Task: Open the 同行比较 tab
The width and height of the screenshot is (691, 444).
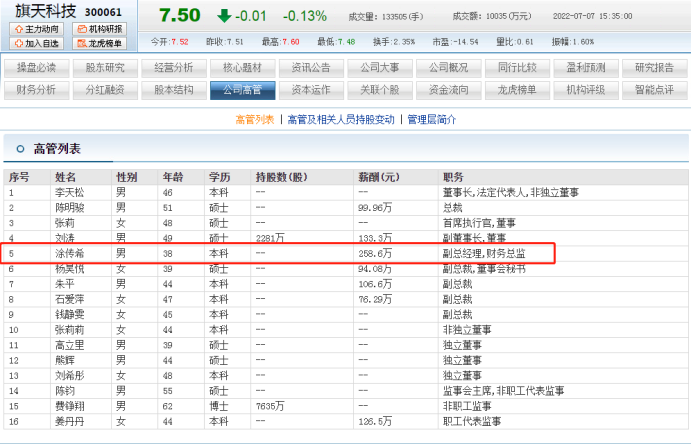Action: coord(517,68)
